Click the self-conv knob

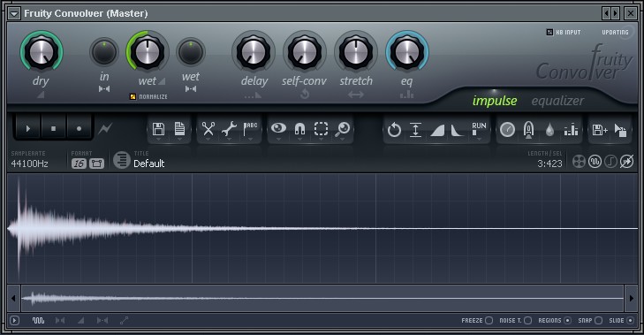[x=305, y=52]
